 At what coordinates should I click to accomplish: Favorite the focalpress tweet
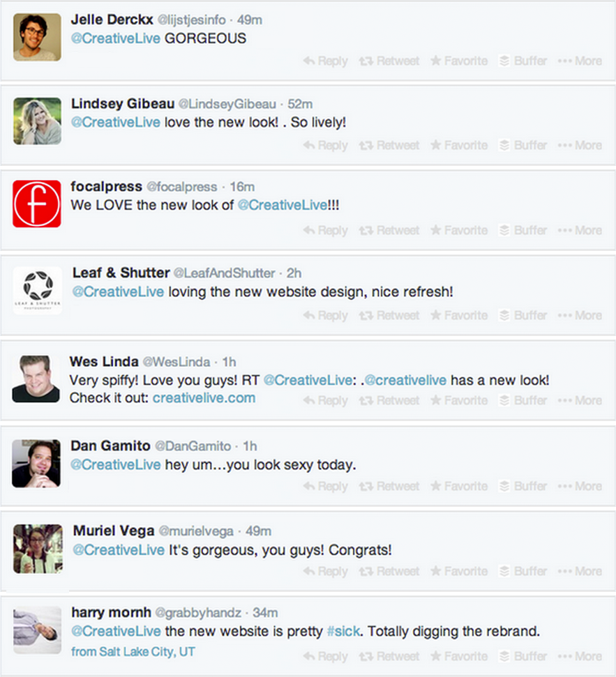click(x=459, y=230)
